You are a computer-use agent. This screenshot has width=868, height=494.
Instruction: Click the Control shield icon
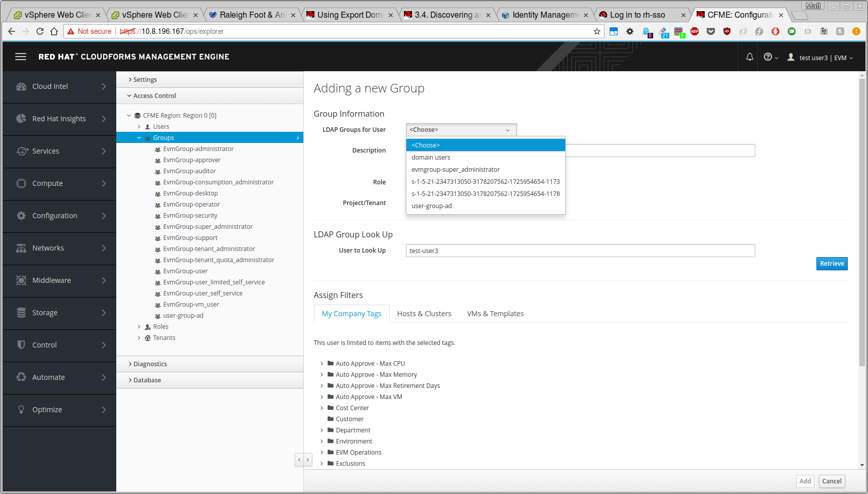coord(21,345)
